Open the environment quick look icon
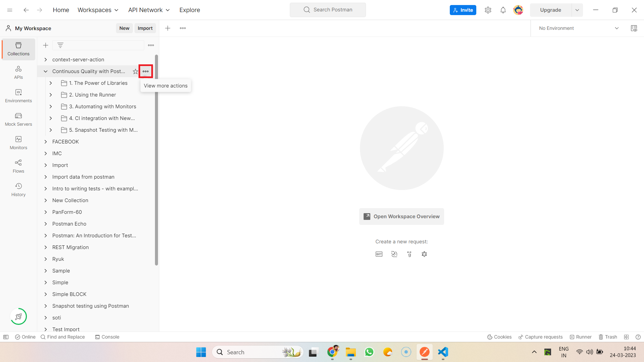Screen dimensions: 644x362 (634, 28)
